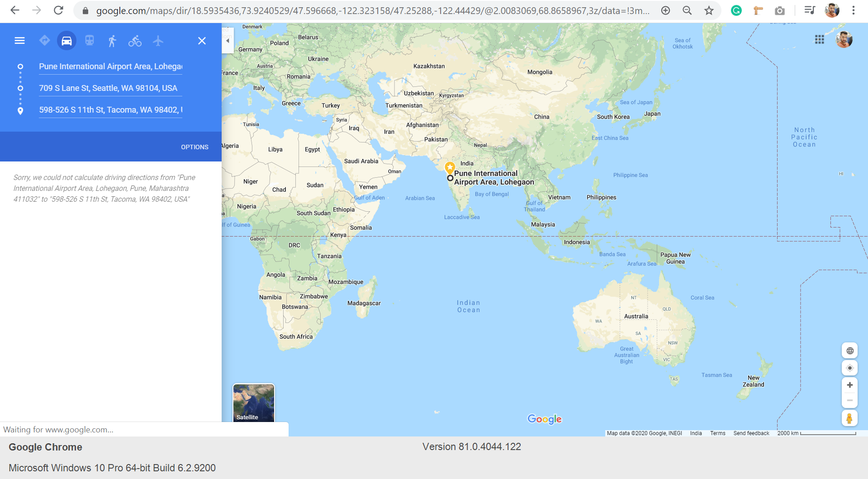Click the Mongolia label on map
Screen dimensions: 868x479
[540, 72]
